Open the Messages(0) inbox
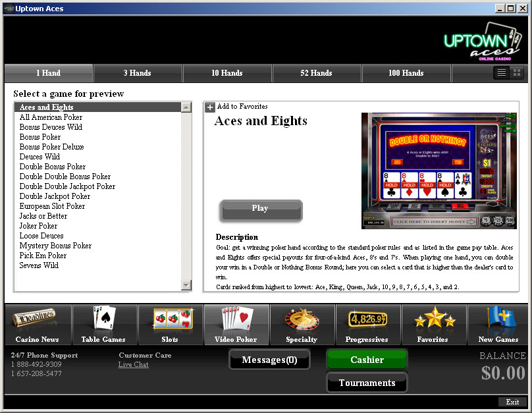This screenshot has width=532, height=413. tap(269, 360)
